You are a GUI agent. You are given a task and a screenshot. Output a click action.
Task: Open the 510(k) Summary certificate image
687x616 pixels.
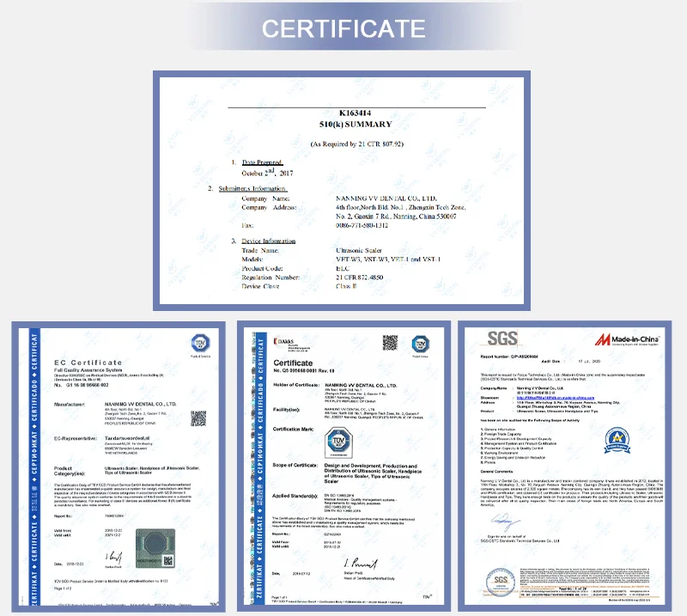[342, 191]
